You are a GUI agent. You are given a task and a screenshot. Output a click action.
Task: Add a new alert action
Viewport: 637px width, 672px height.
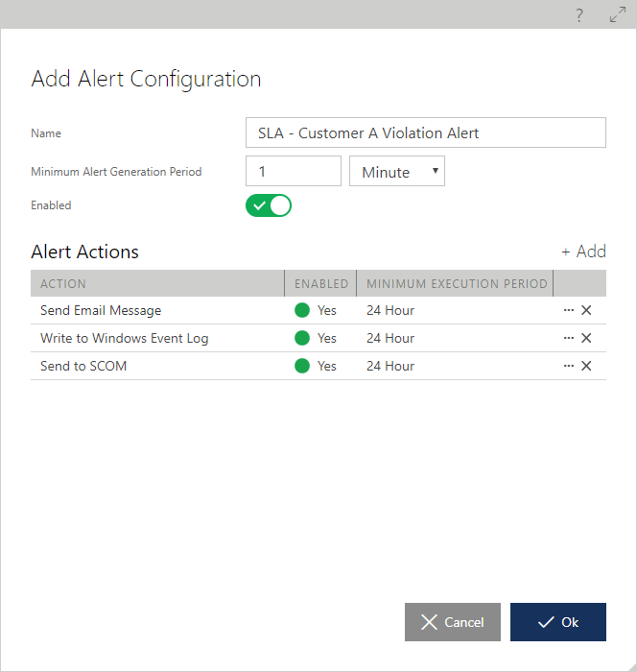[x=583, y=252]
